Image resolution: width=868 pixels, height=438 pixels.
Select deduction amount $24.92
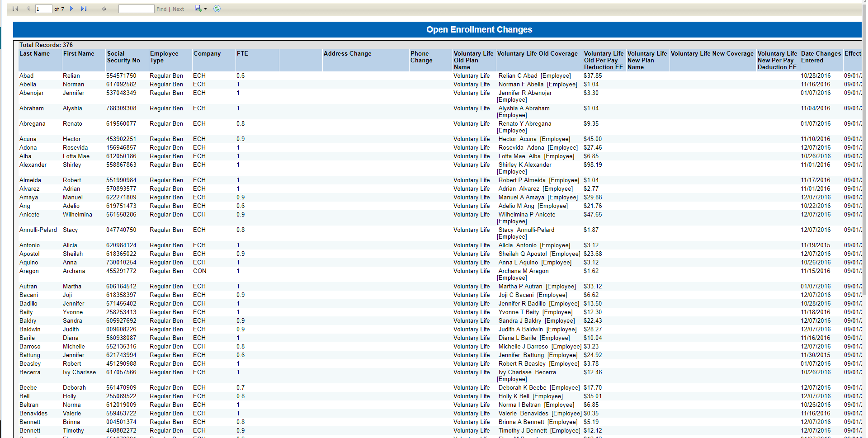[x=592, y=355]
